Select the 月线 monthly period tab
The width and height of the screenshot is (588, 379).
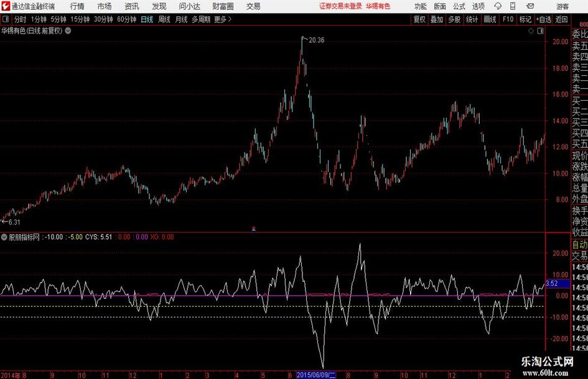click(181, 19)
